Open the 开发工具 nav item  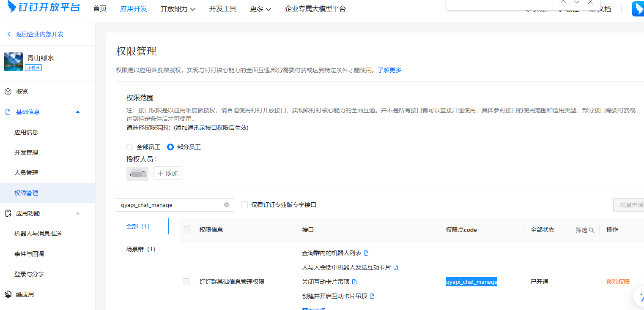tap(223, 9)
